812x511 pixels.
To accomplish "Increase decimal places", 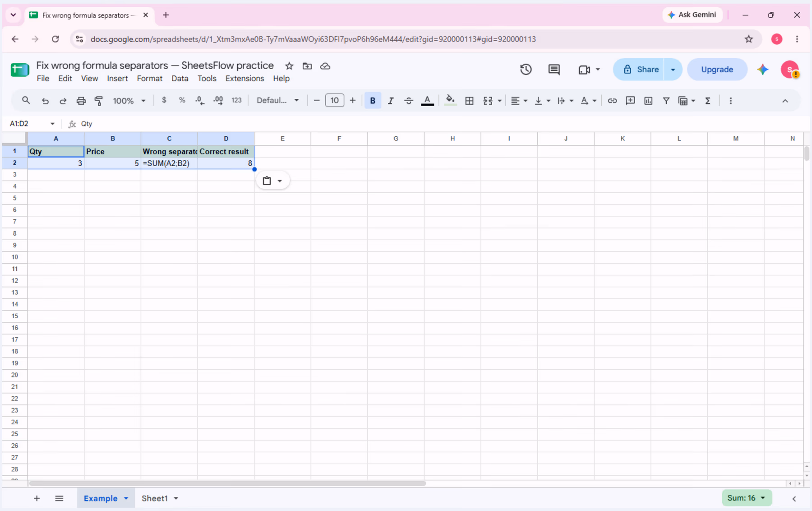I will 218,101.
